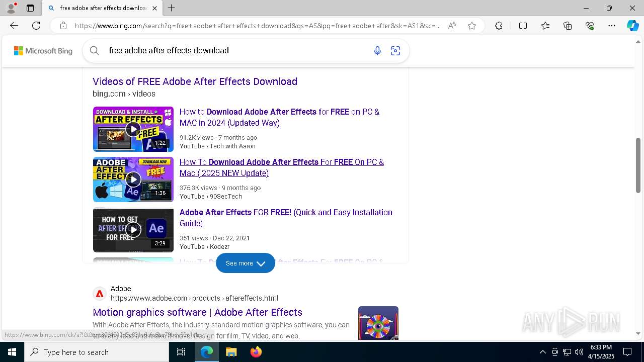The height and width of the screenshot is (362, 644).
Task: Add this page to favorites star
Action: [x=472, y=26]
